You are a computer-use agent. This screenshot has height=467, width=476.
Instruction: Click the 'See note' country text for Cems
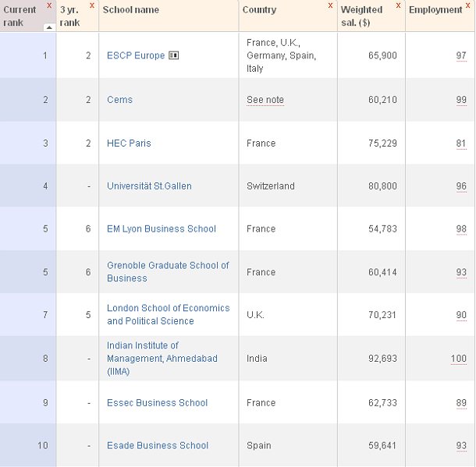[x=265, y=100]
